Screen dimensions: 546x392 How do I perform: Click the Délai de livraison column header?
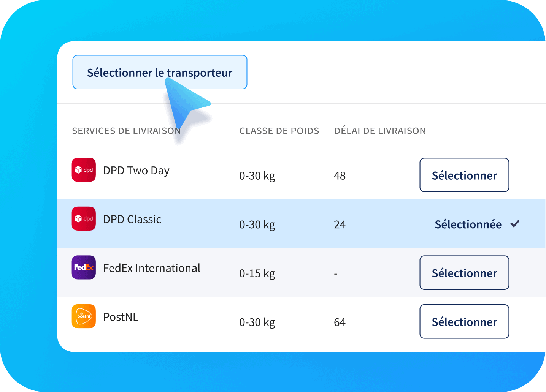[x=380, y=131]
